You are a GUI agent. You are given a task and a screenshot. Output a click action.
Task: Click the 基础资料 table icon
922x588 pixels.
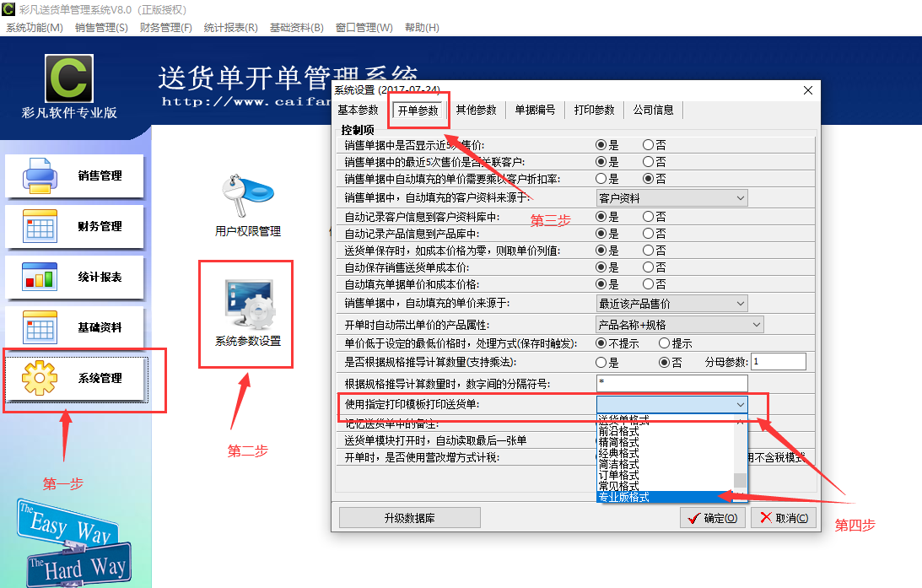coord(40,327)
